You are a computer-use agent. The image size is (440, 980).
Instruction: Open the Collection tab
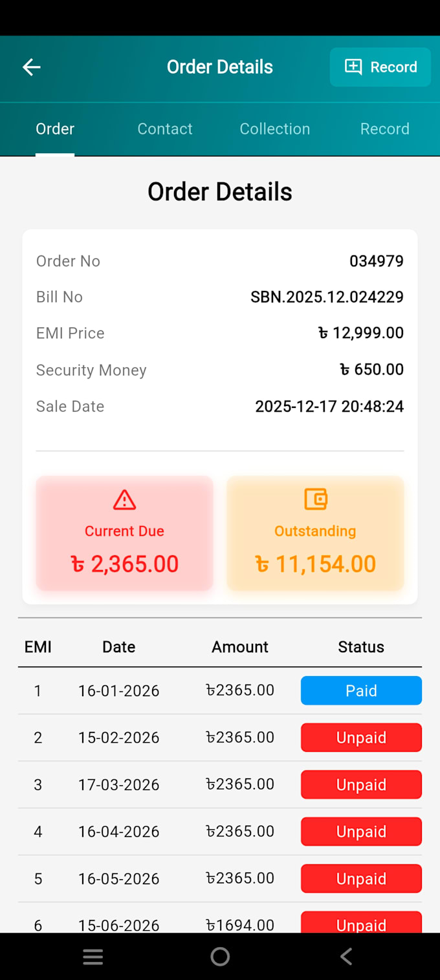[x=275, y=129]
